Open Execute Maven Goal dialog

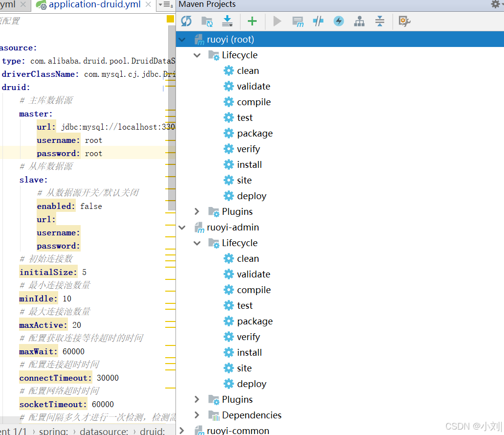tap(298, 21)
